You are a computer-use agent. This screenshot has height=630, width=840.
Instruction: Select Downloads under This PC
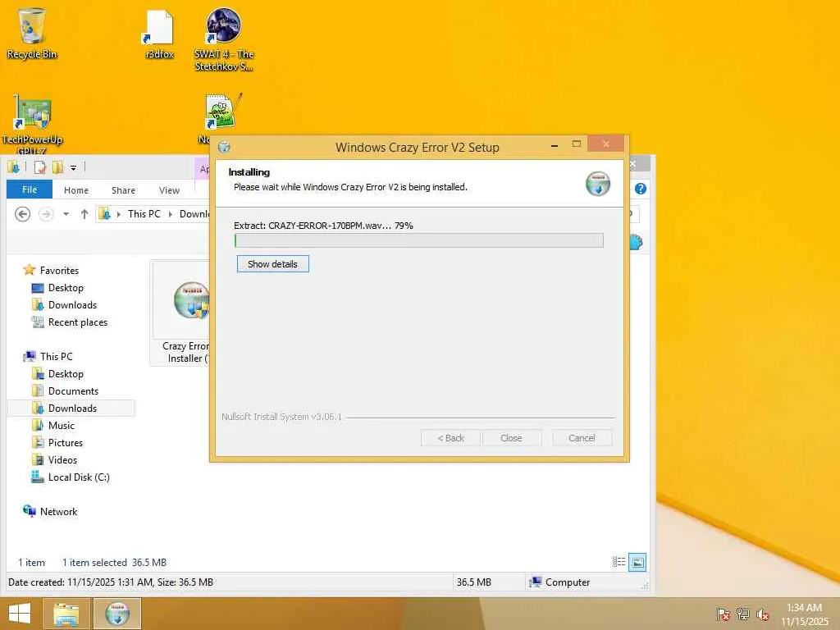point(71,409)
